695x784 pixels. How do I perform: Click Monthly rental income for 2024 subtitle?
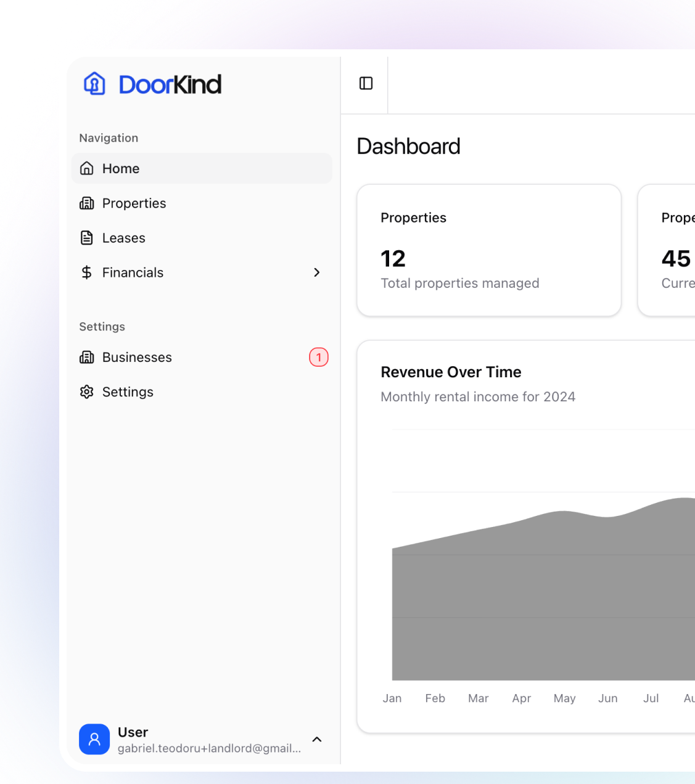[x=478, y=396]
